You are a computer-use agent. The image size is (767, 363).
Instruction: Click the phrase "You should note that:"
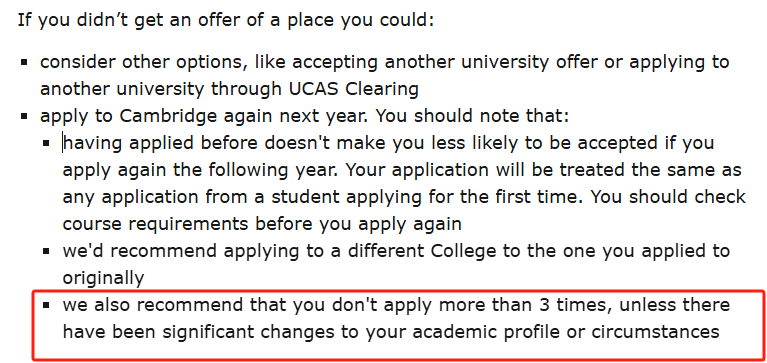coord(472,116)
